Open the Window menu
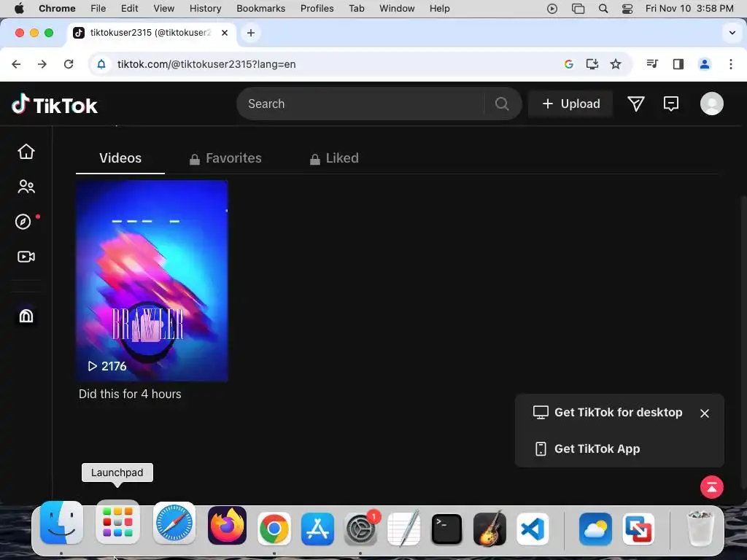 397,9
